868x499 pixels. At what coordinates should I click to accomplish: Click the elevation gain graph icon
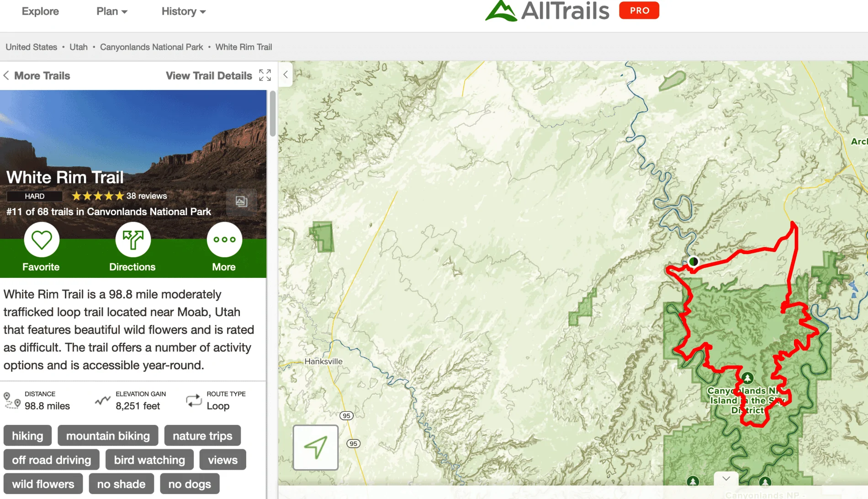103,400
